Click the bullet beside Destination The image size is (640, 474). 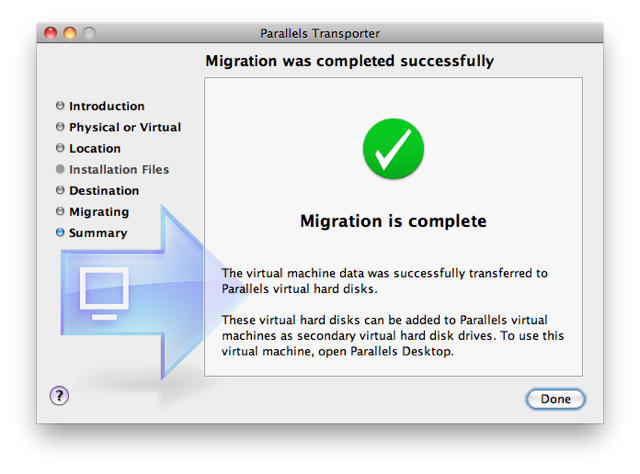60,190
